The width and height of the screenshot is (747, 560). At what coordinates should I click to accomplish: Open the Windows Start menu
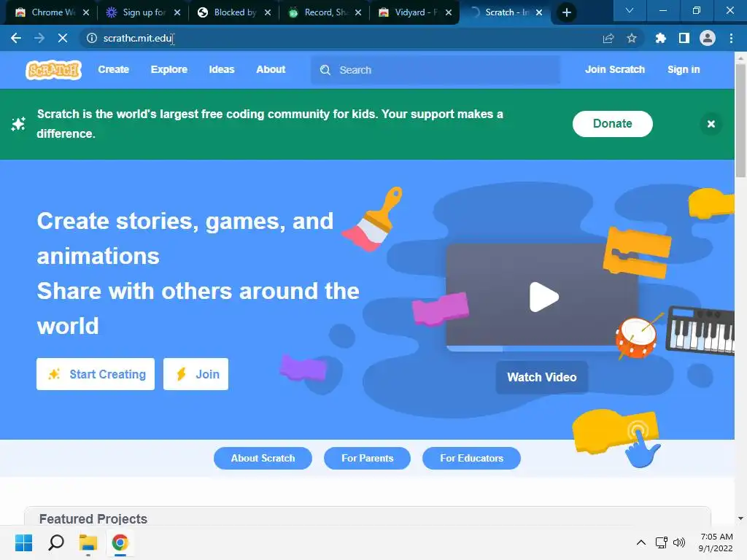pyautogui.click(x=24, y=542)
